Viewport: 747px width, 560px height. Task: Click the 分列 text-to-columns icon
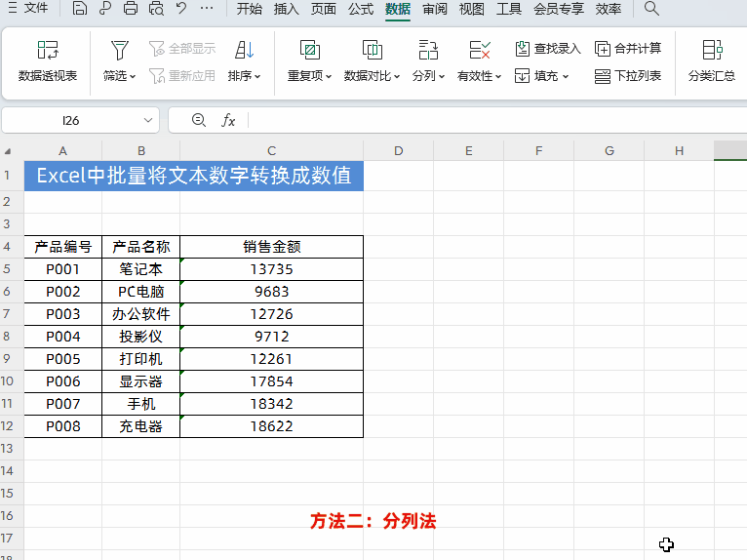tap(428, 50)
